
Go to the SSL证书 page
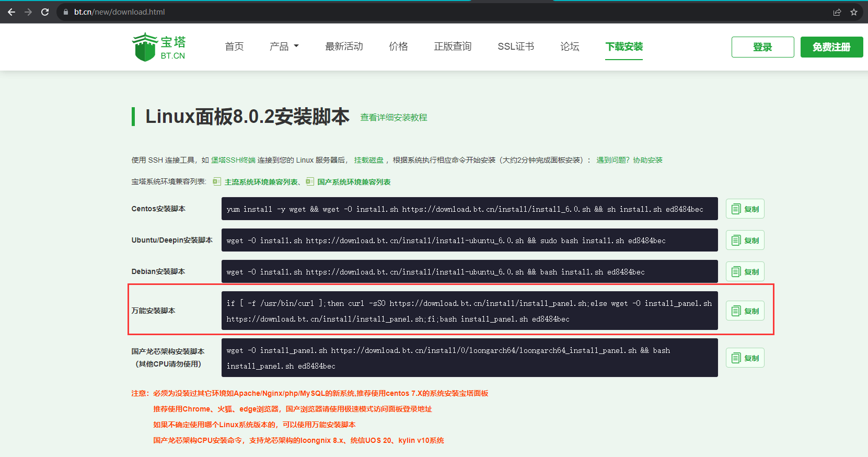click(516, 47)
